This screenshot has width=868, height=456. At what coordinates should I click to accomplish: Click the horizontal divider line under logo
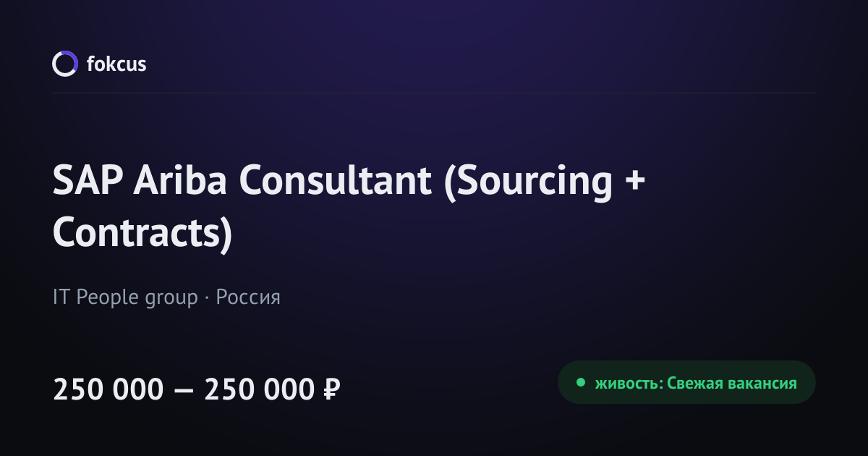click(x=434, y=93)
